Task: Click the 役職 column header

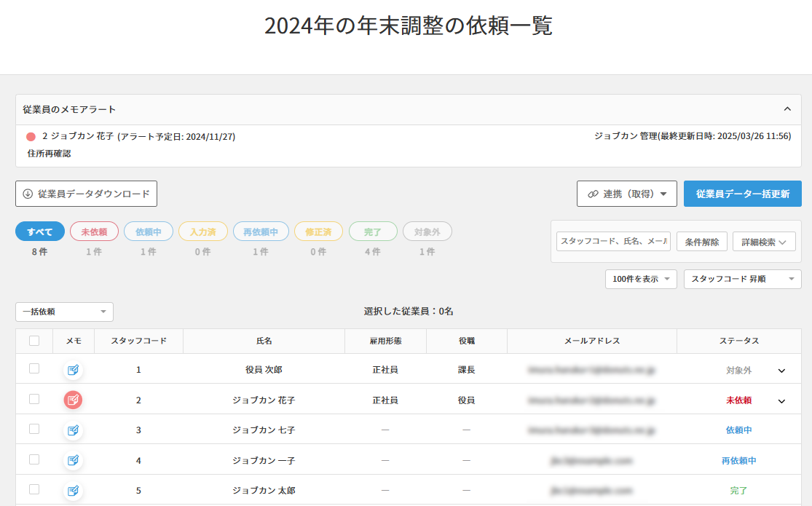Action: point(467,341)
